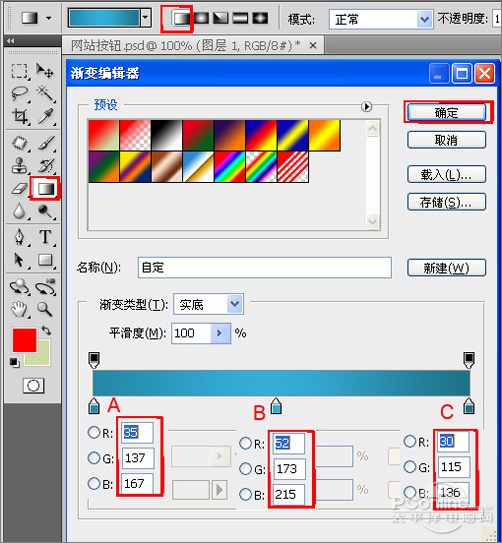Screen dimensions: 502x543
Task: Close the 网站按钮.psd document tab
Action: coord(313,45)
